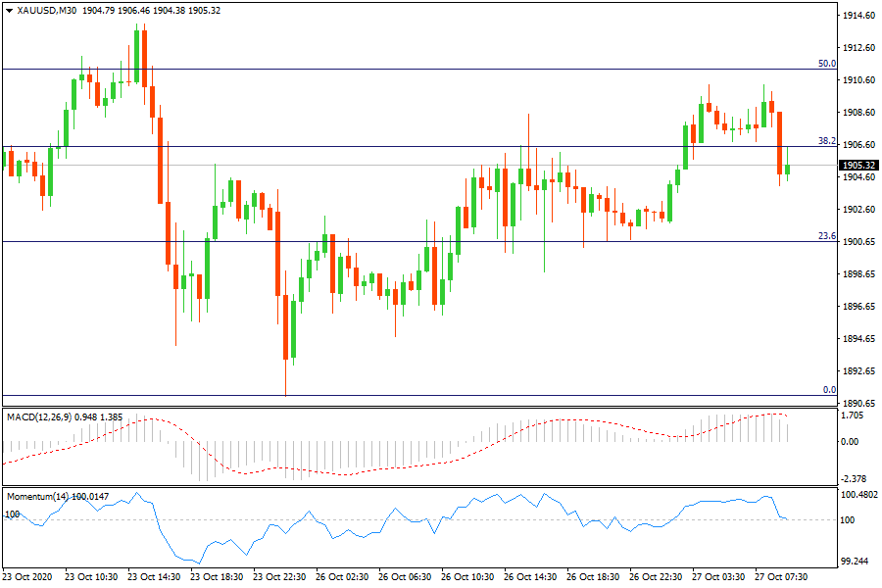Select the 26 Oct 14:30 time label
The image size is (882, 588).
coord(529,577)
